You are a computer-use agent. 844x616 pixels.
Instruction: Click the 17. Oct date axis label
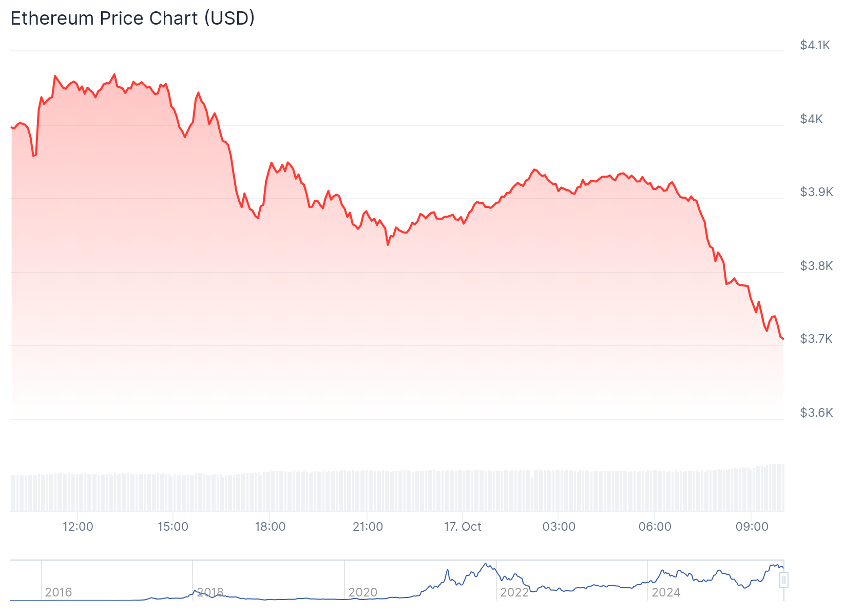[463, 527]
